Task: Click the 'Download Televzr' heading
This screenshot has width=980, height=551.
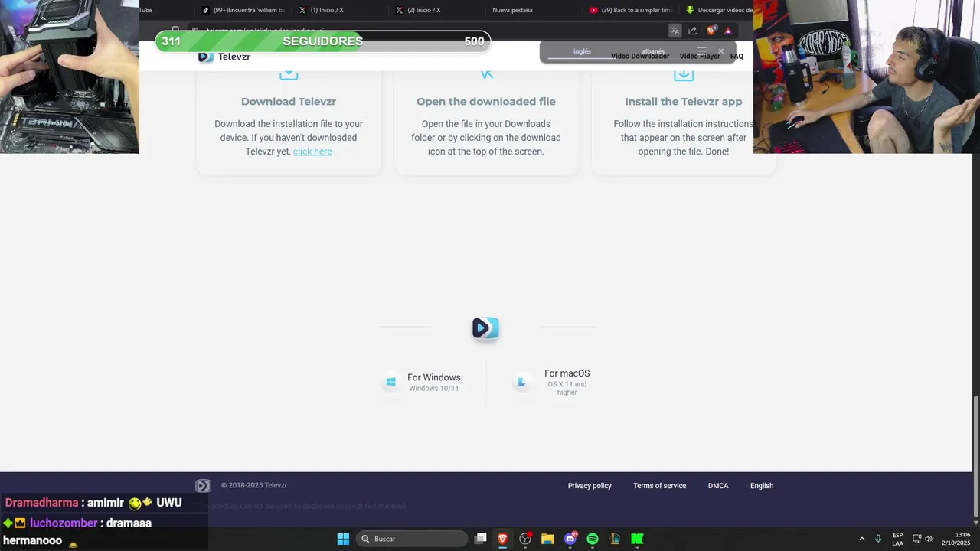Action: pos(289,102)
